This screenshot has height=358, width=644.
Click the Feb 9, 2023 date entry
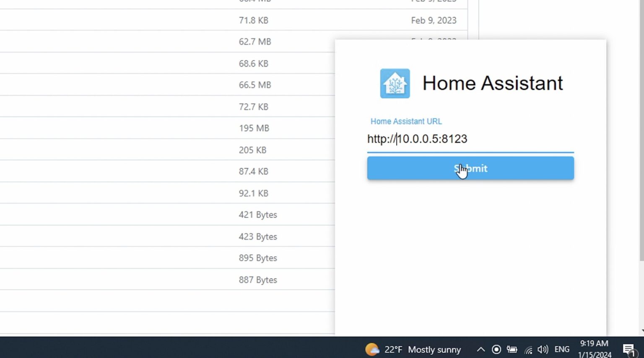click(434, 20)
